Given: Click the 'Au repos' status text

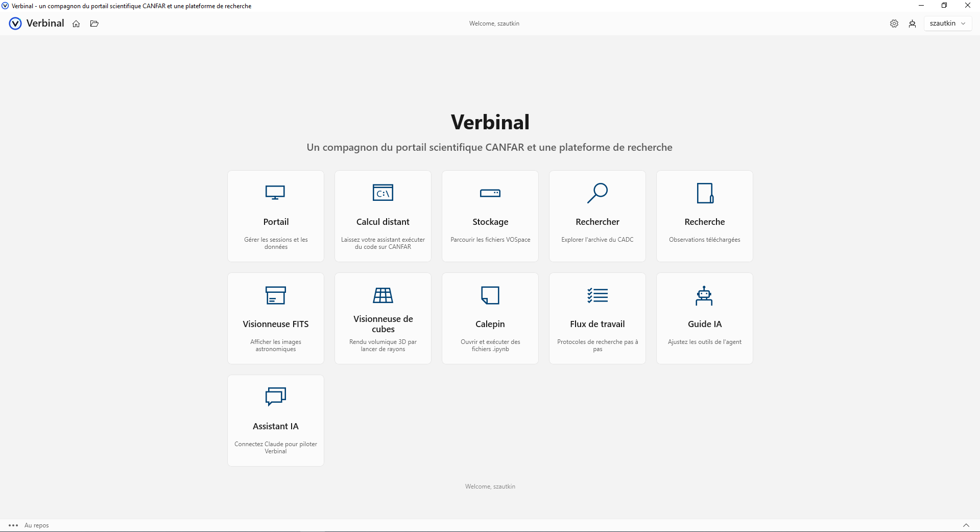Looking at the screenshot, I should 37,525.
